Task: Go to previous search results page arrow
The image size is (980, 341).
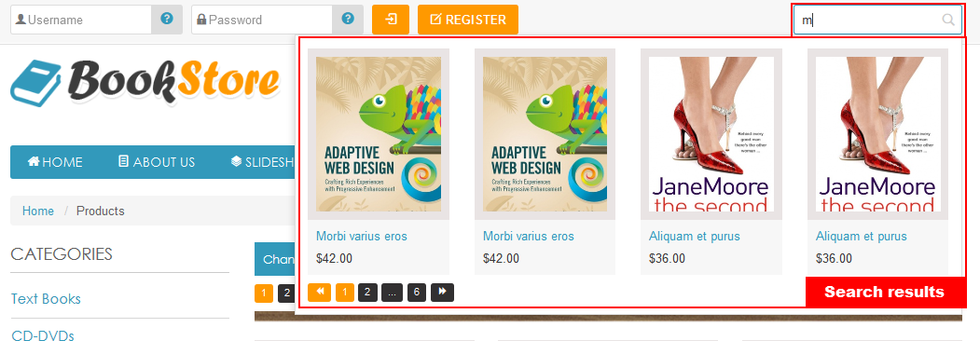Action: (x=320, y=293)
